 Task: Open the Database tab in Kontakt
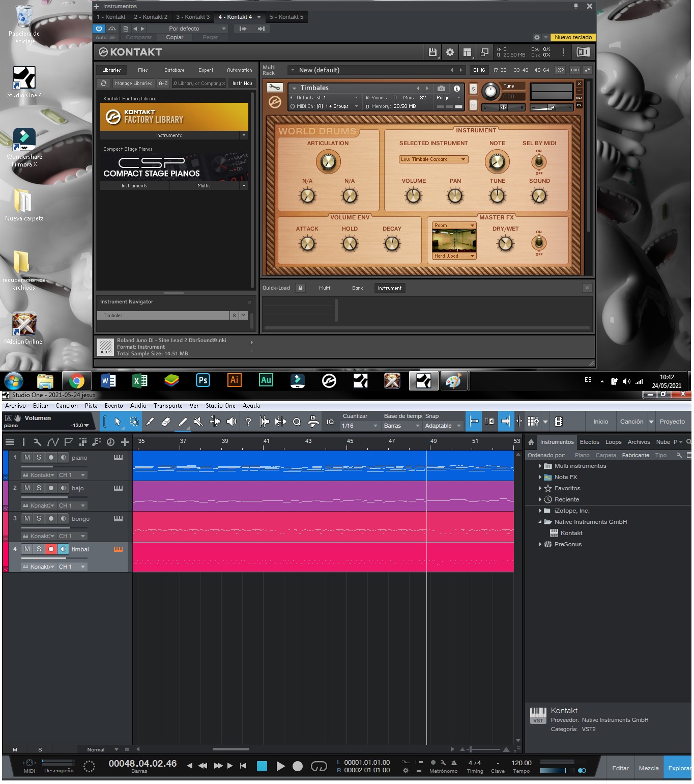tap(175, 71)
